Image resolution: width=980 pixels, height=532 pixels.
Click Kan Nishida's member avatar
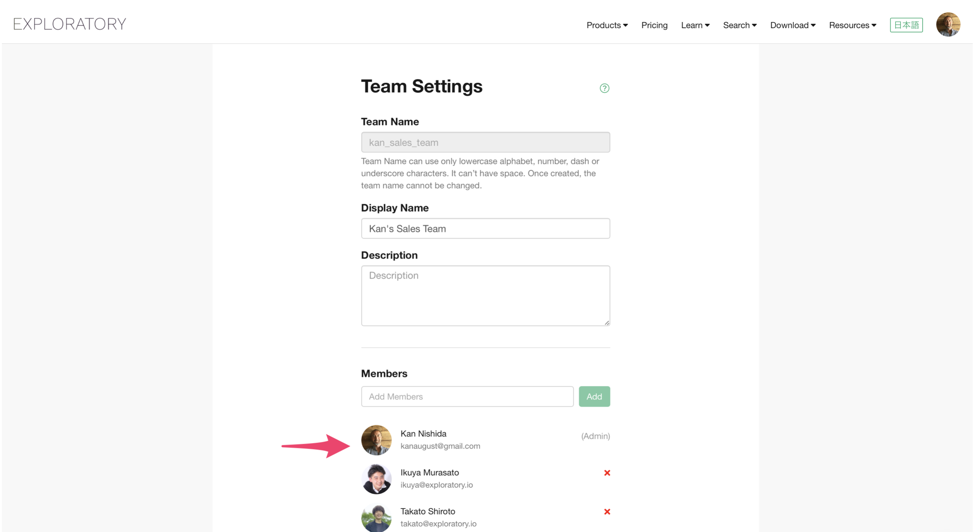pos(376,440)
